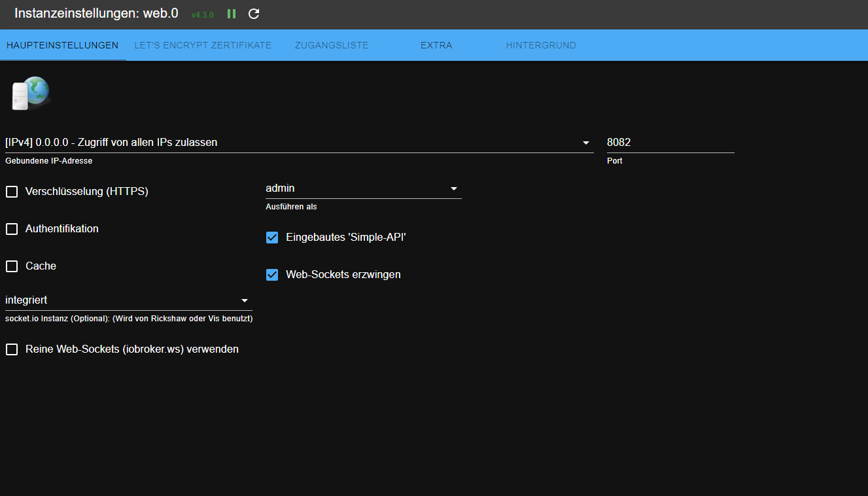868x496 pixels.
Task: Open the Zugangsliste tab
Action: click(332, 45)
